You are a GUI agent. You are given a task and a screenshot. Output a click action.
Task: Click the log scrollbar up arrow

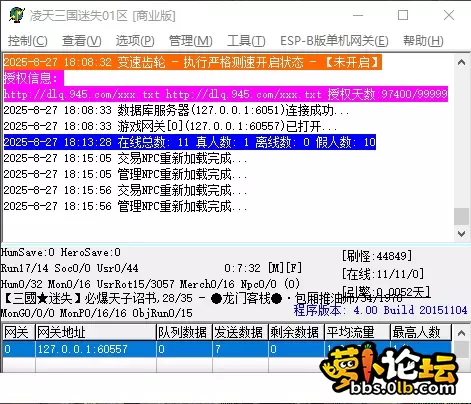tap(461, 62)
